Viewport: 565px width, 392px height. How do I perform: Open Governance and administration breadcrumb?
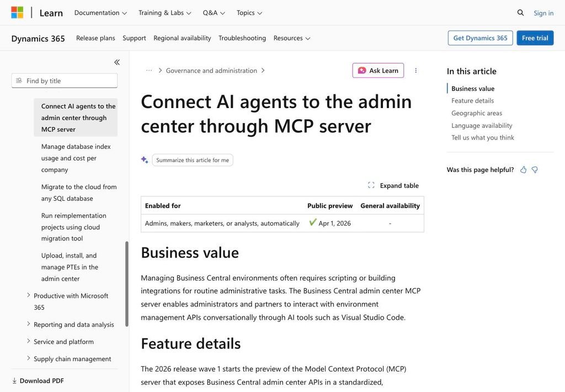point(211,71)
